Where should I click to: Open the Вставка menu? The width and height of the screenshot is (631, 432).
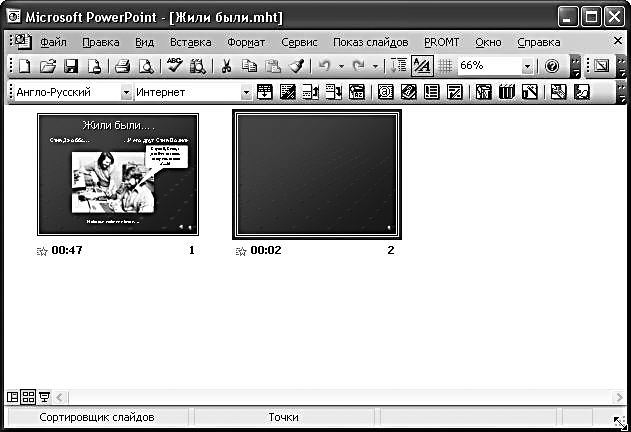coord(191,42)
